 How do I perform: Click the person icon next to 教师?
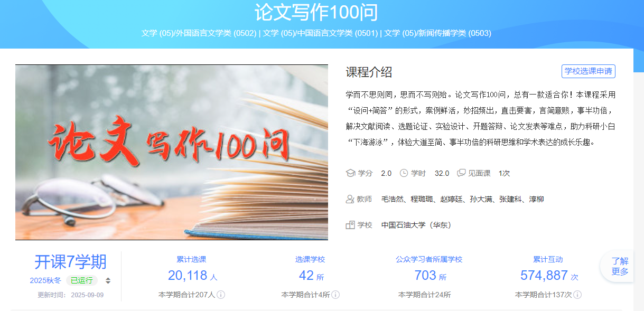pyautogui.click(x=350, y=199)
